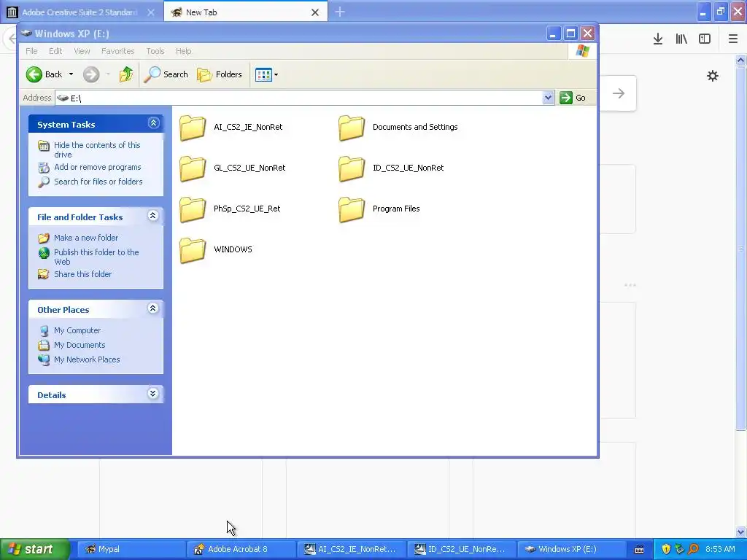Select the WINDOWS folder icon
This screenshot has height=560, width=747.
coord(193,250)
